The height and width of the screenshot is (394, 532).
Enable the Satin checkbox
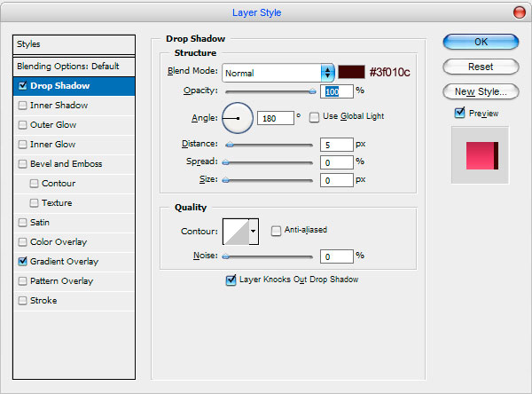23,223
